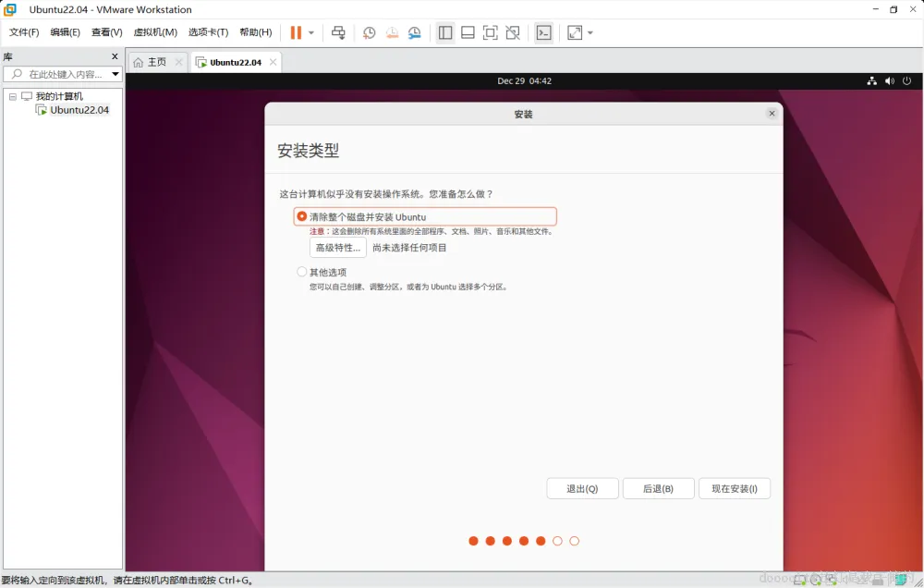Click the 现在安装(I) button
Viewport: 924px width, 588px height.
tap(735, 488)
